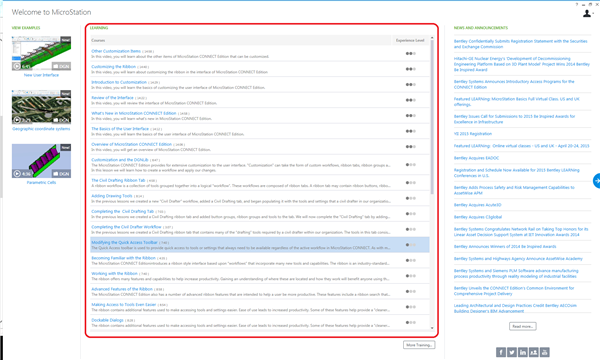Open the YouTube social icon

click(545, 352)
